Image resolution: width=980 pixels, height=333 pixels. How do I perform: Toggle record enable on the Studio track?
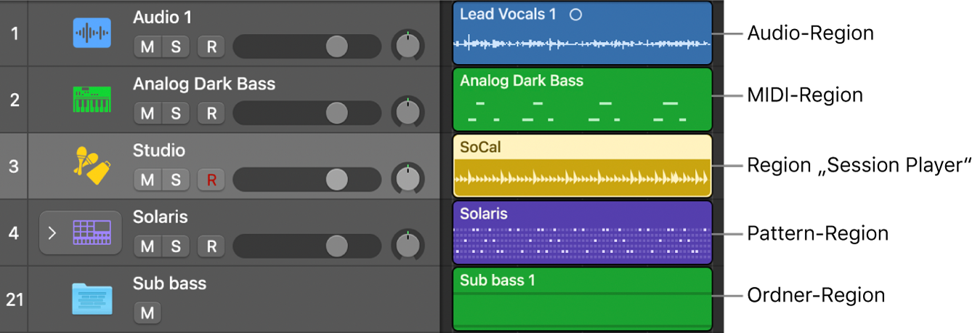[x=211, y=180]
